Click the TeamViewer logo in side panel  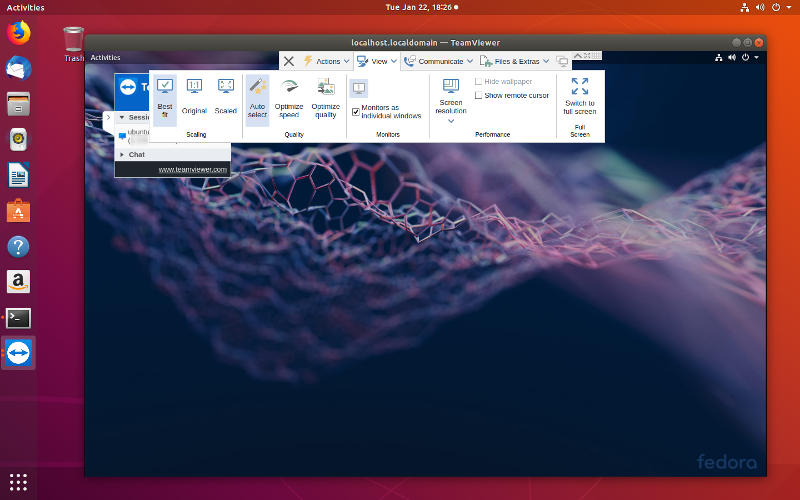point(128,87)
